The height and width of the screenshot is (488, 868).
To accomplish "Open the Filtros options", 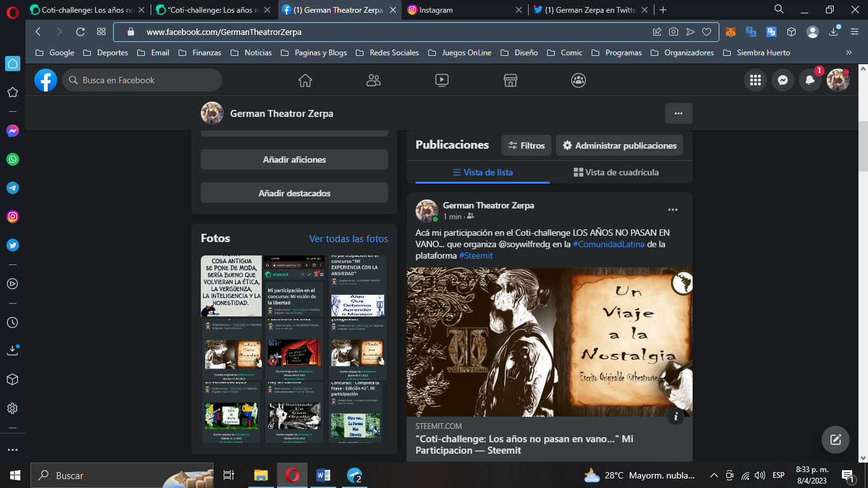I will pyautogui.click(x=526, y=146).
